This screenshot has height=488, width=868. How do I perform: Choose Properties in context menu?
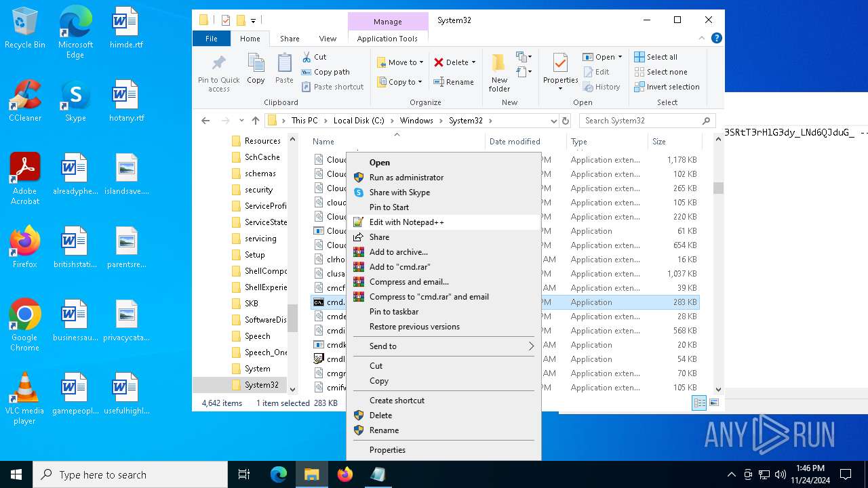[443, 450]
